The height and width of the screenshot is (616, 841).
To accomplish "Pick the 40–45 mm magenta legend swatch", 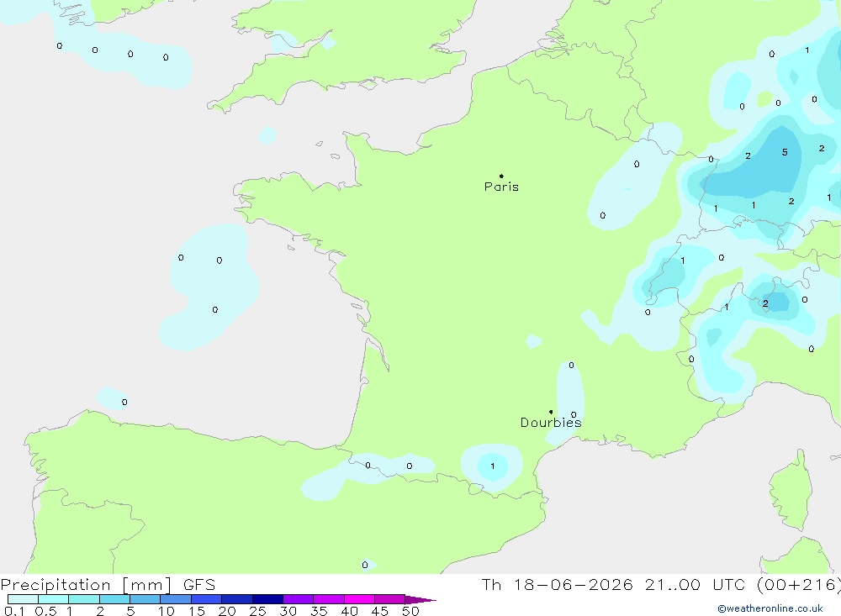I will click(359, 599).
